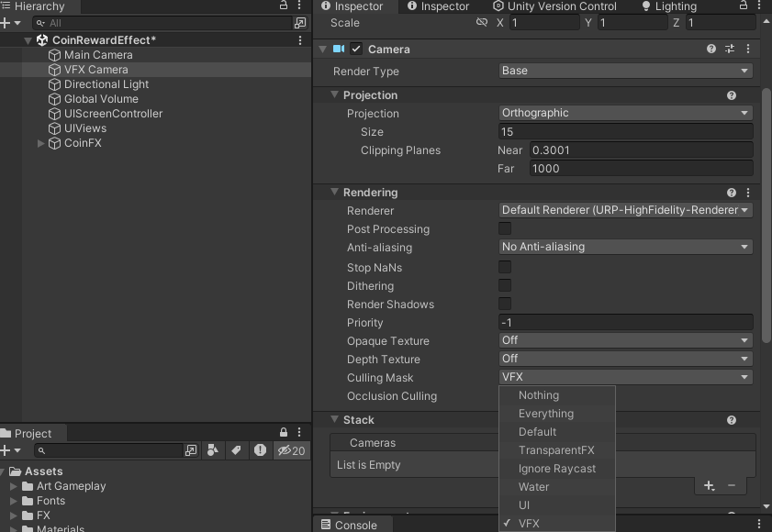Open the Opaque Texture dropdown
Image resolution: width=772 pixels, height=532 pixels.
coord(625,340)
